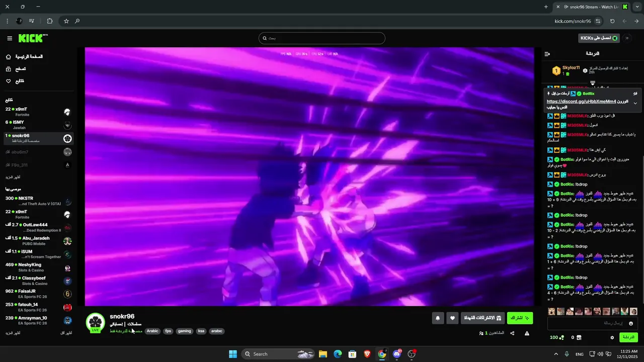This screenshot has height=362, width=644.
Task: Open recommended channel NeshyKing Slots & Casino
Action: pos(38,267)
